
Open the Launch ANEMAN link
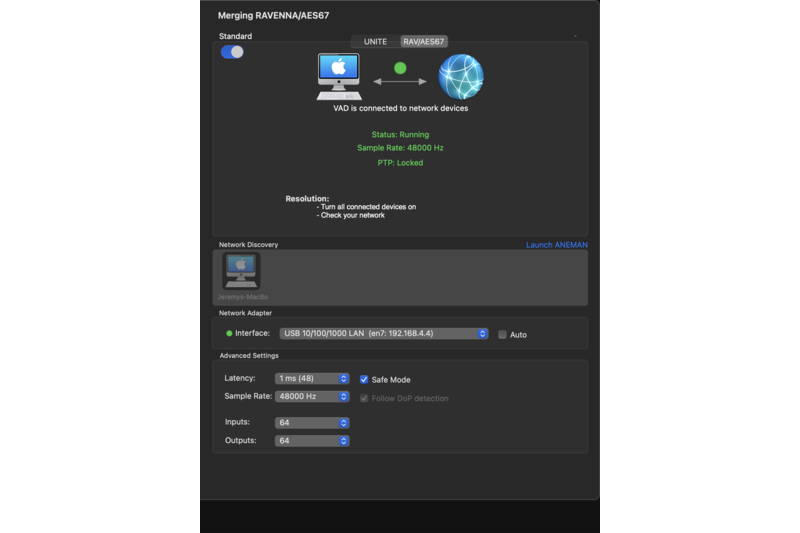557,245
